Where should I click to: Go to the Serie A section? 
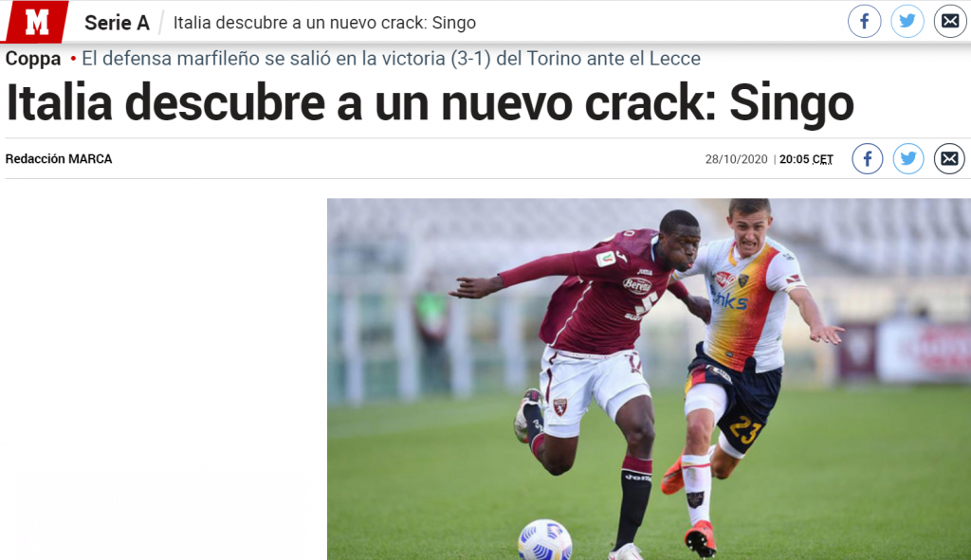(117, 23)
